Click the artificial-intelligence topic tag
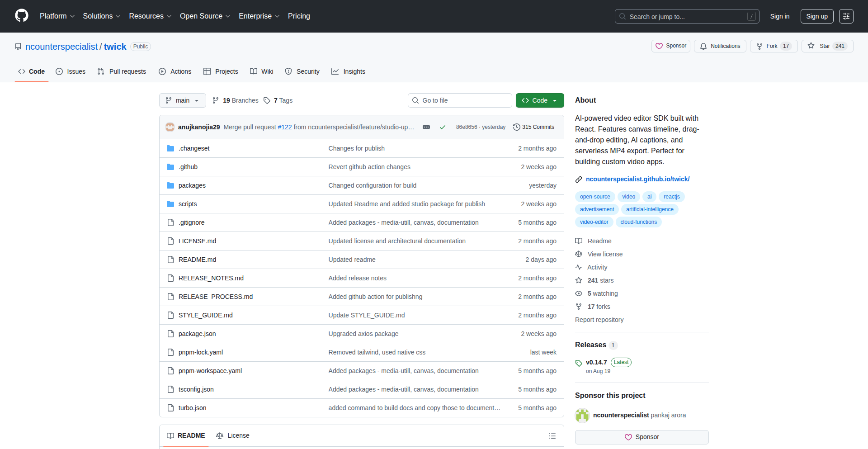The width and height of the screenshot is (868, 449). pos(650,209)
